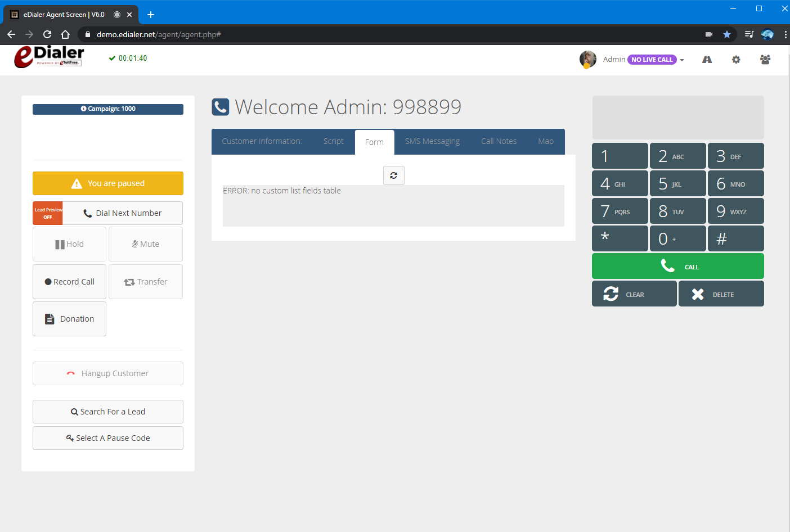Image resolution: width=790 pixels, height=532 pixels.
Task: Dial digit 8 TUV on keypad
Action: click(678, 211)
